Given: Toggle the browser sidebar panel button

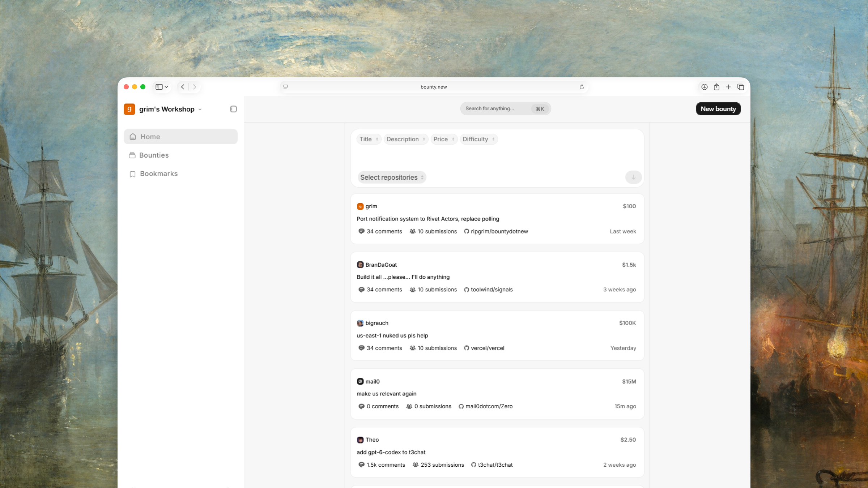Looking at the screenshot, I should (x=159, y=87).
